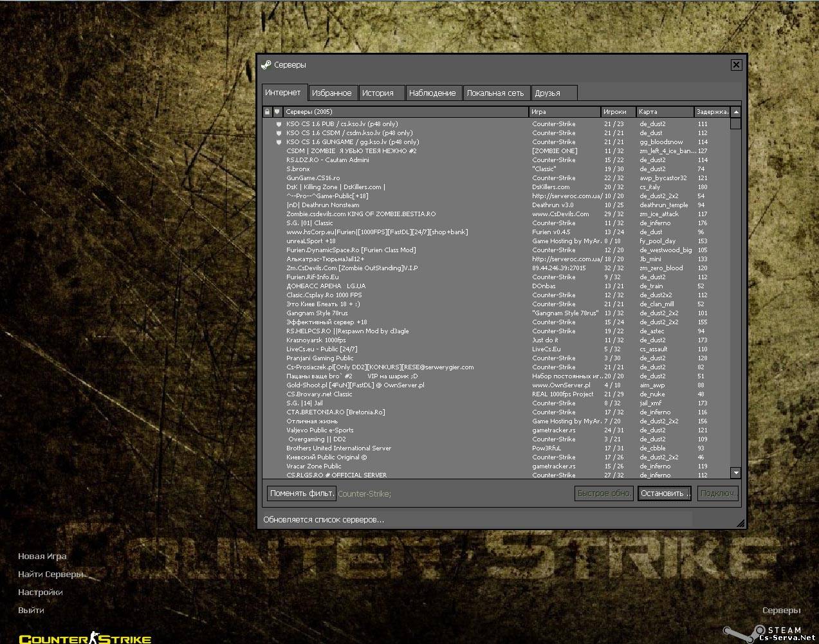Select Pranjani Gaming Public server

[x=496, y=358]
